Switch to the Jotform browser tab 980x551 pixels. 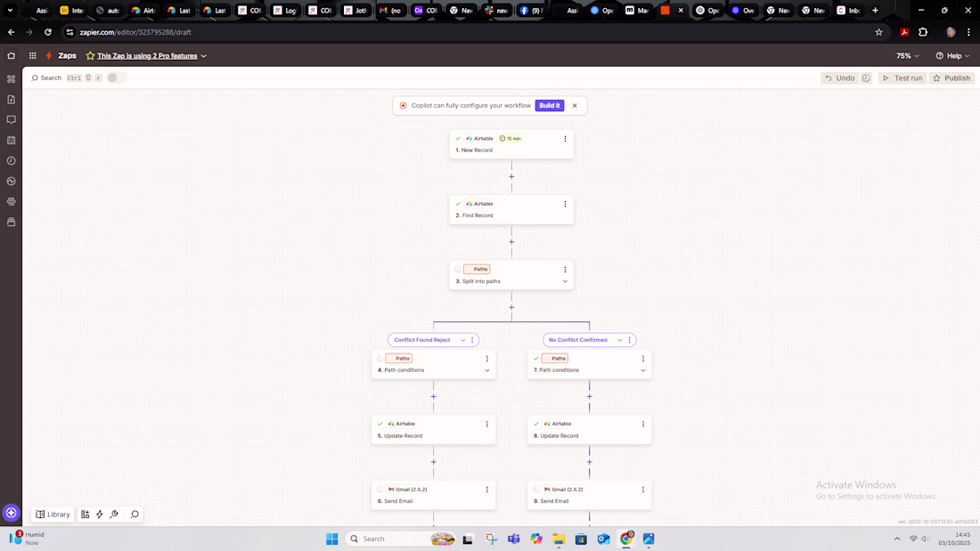[355, 11]
